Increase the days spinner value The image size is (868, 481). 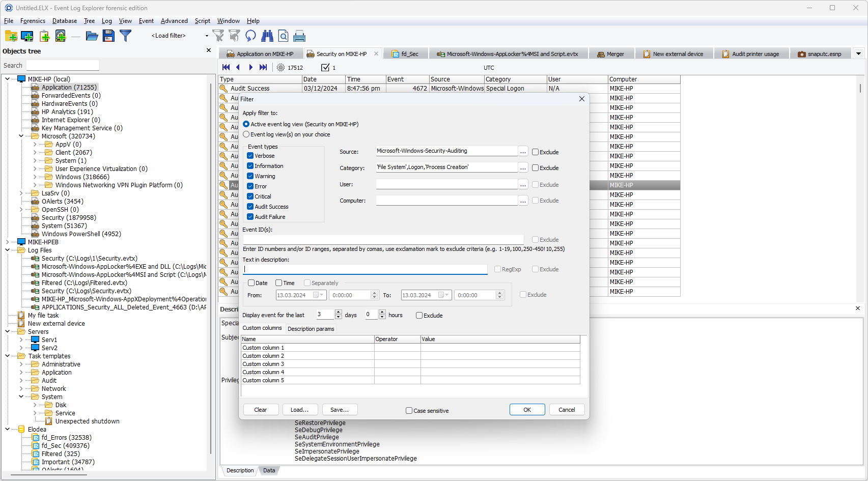[339, 312]
